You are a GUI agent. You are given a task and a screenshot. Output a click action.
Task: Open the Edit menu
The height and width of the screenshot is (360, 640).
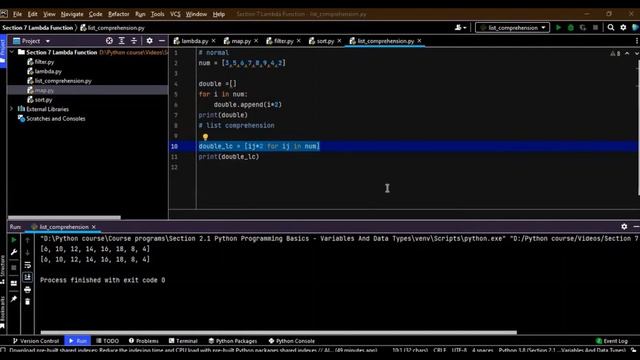[x=32, y=14]
